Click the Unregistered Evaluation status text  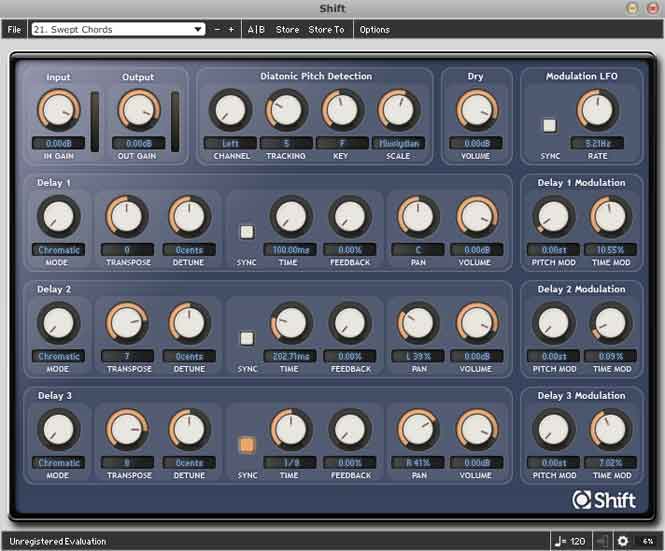coord(58,541)
